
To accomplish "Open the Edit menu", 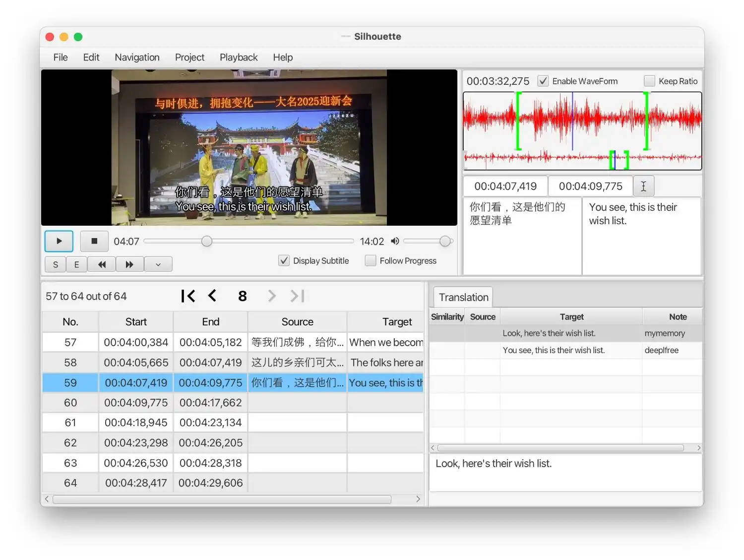I will pyautogui.click(x=91, y=57).
